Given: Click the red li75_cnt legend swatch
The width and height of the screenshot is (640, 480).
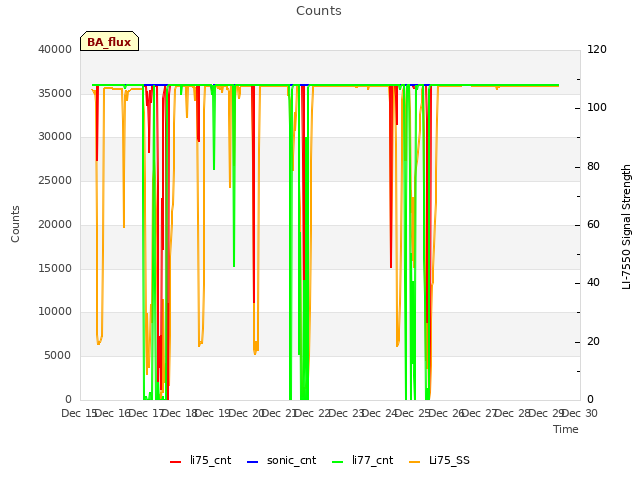Looking at the screenshot, I should pyautogui.click(x=176, y=462).
